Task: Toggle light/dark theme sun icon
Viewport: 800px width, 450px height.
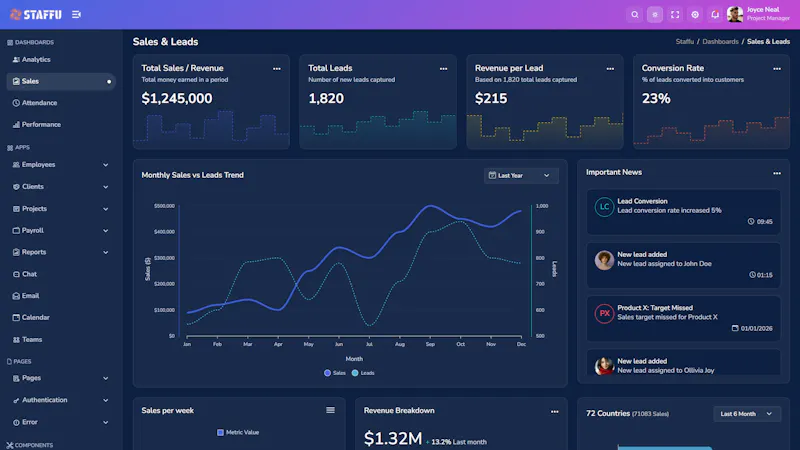Action: pyautogui.click(x=655, y=15)
